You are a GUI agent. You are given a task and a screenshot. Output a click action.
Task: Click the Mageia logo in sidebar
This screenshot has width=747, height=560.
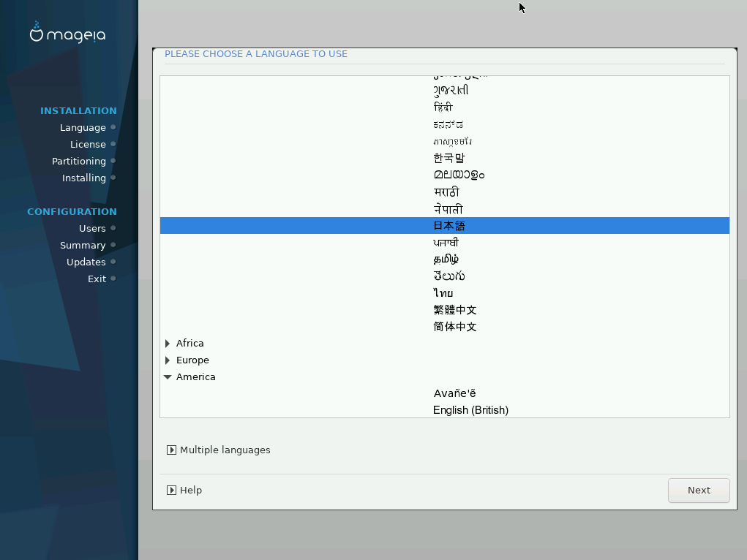coord(67,34)
